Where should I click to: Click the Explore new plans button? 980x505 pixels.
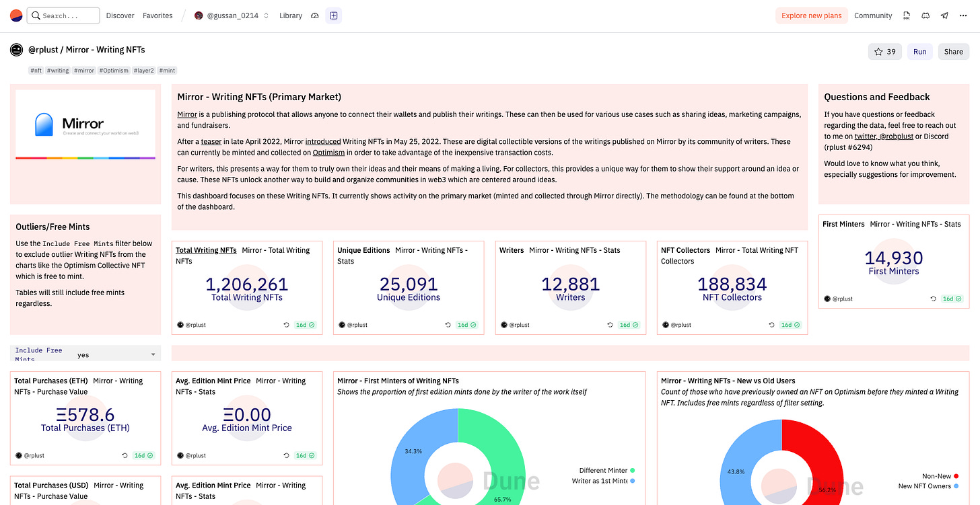(811, 15)
